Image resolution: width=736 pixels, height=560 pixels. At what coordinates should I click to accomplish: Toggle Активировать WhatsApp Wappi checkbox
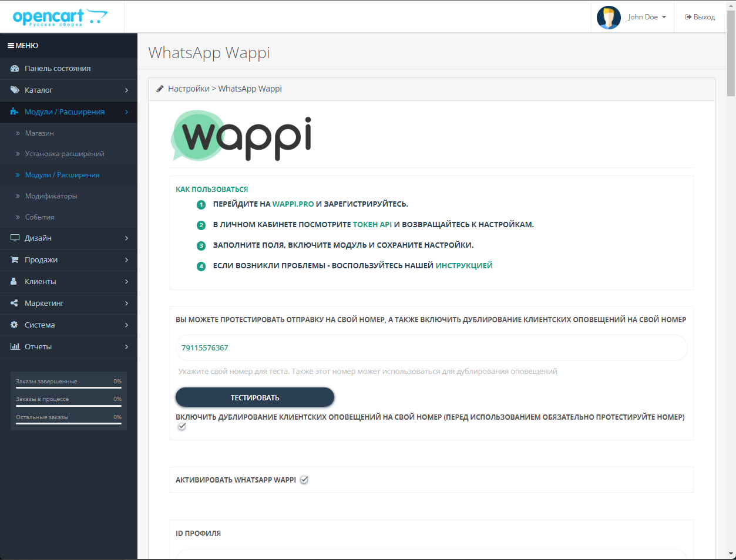pos(304,480)
